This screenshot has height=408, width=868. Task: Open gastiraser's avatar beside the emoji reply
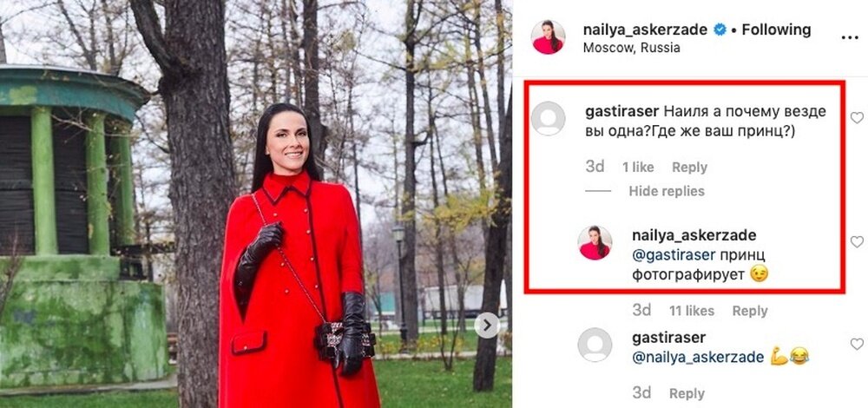pyautogui.click(x=595, y=345)
